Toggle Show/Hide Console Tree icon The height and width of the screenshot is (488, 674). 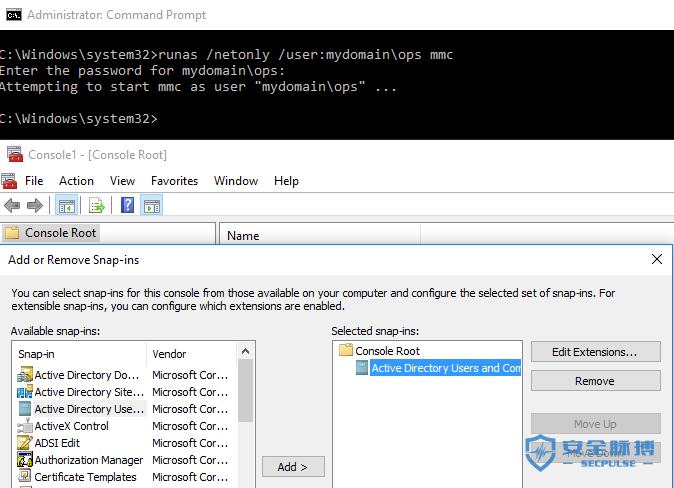click(67, 206)
